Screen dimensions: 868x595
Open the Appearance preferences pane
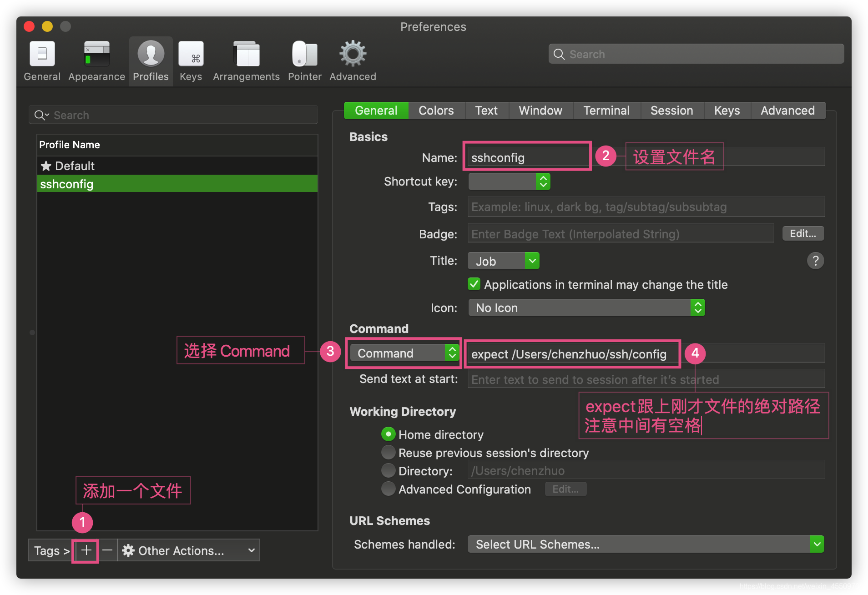(x=96, y=61)
